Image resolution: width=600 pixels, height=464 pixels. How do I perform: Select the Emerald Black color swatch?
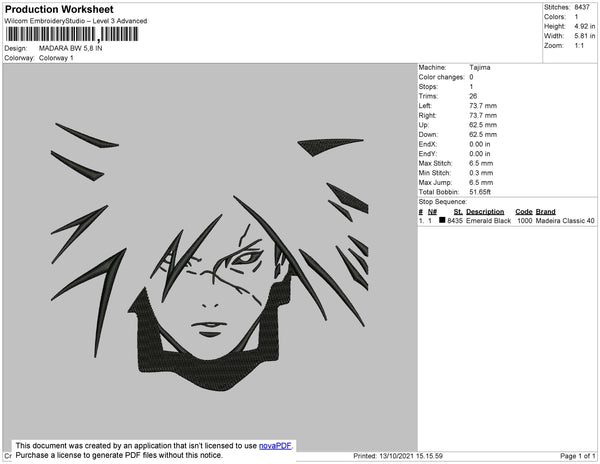[x=442, y=220]
